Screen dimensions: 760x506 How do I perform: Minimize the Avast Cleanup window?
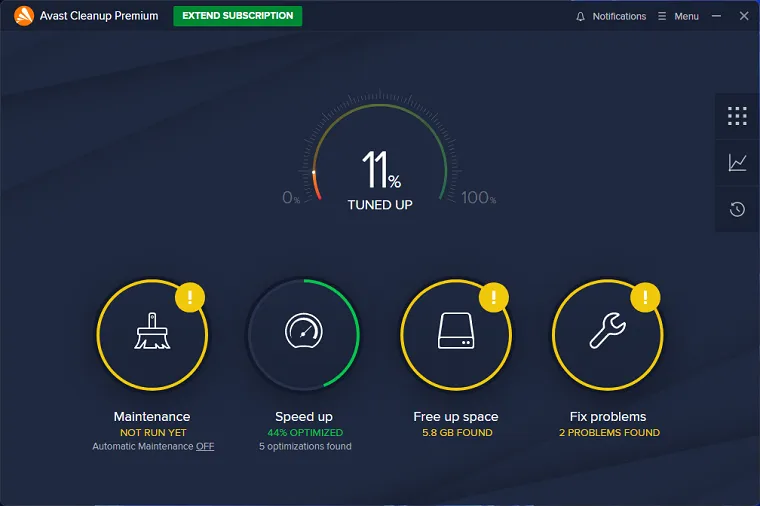pos(716,16)
